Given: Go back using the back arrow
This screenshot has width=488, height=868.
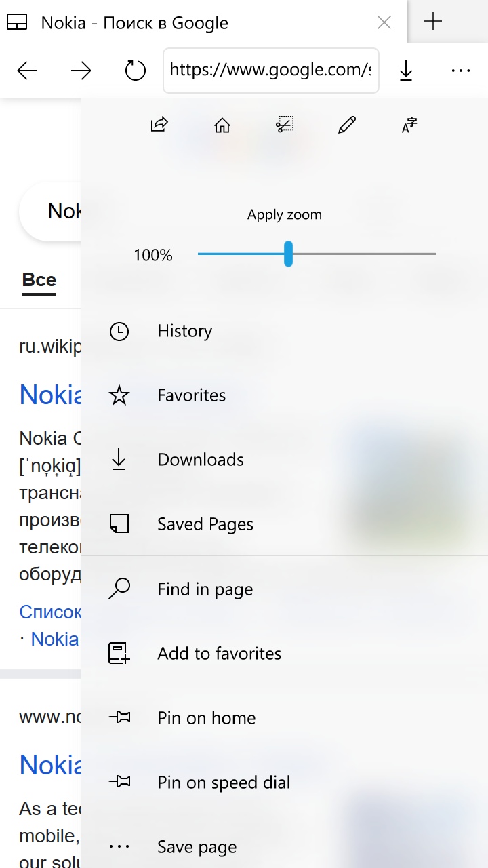Looking at the screenshot, I should coord(27,70).
